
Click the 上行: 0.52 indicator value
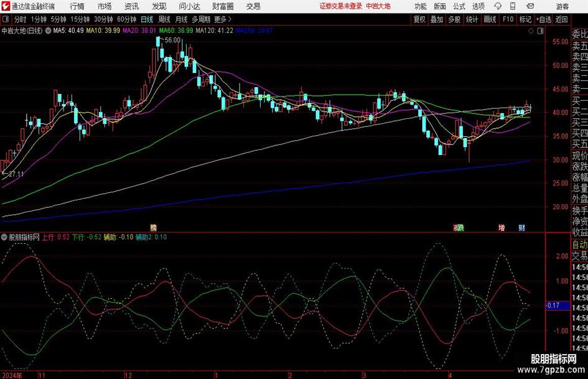(55, 237)
